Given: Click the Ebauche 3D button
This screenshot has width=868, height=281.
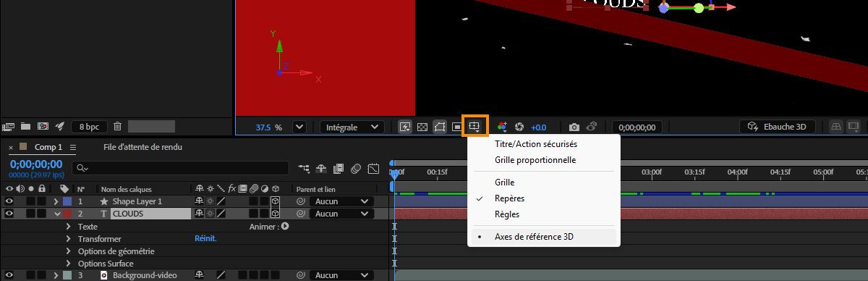Looking at the screenshot, I should point(777,127).
